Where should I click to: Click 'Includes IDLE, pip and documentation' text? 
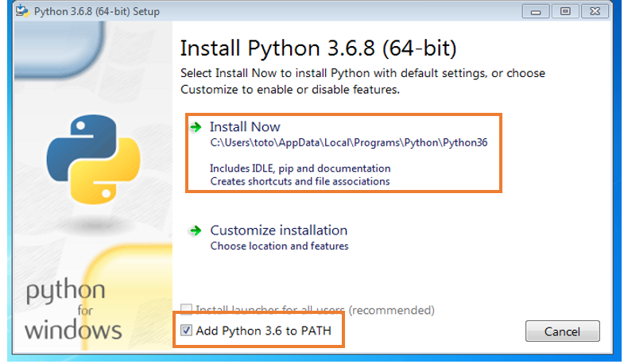click(300, 168)
